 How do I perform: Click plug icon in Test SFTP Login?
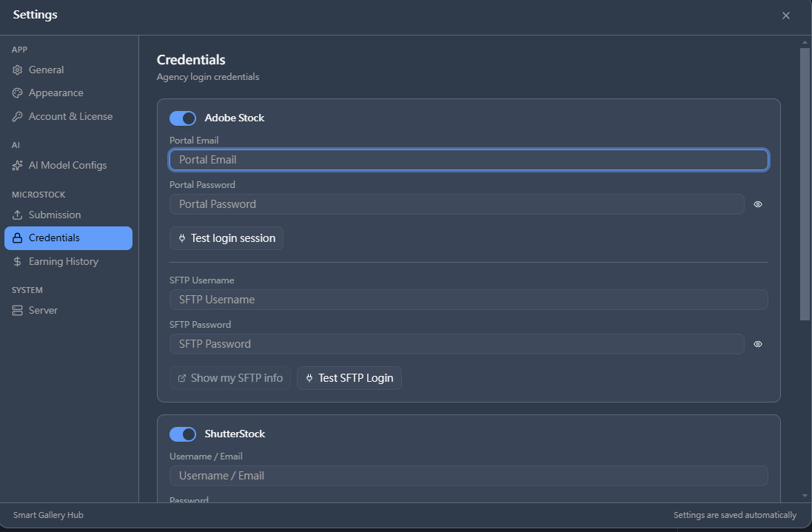[309, 378]
